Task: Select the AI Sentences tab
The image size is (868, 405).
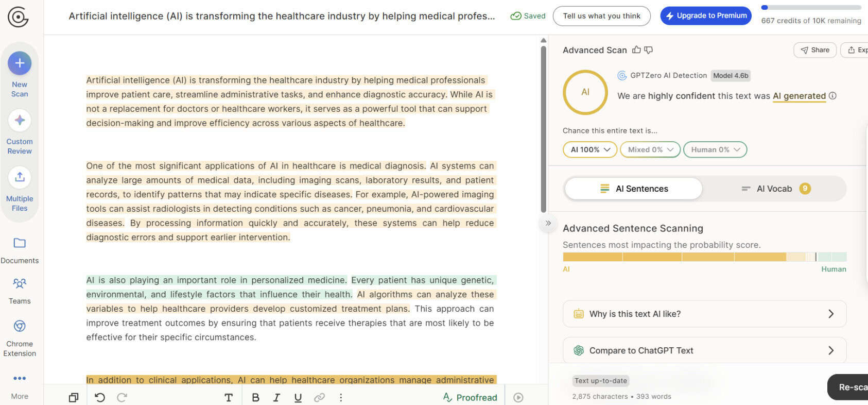Action: click(x=634, y=189)
